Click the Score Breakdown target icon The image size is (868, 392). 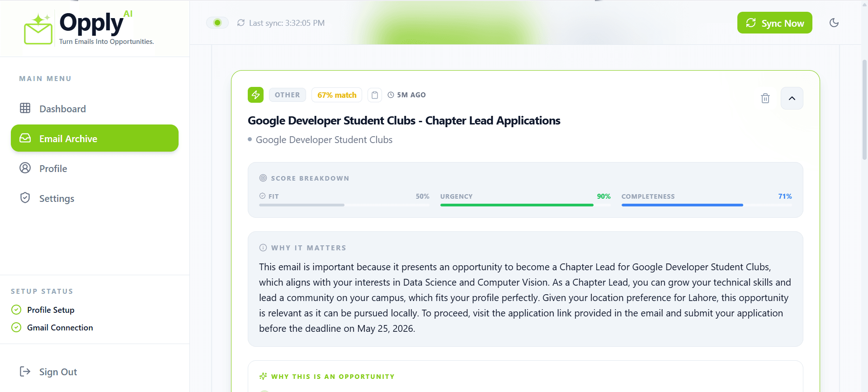click(x=263, y=178)
